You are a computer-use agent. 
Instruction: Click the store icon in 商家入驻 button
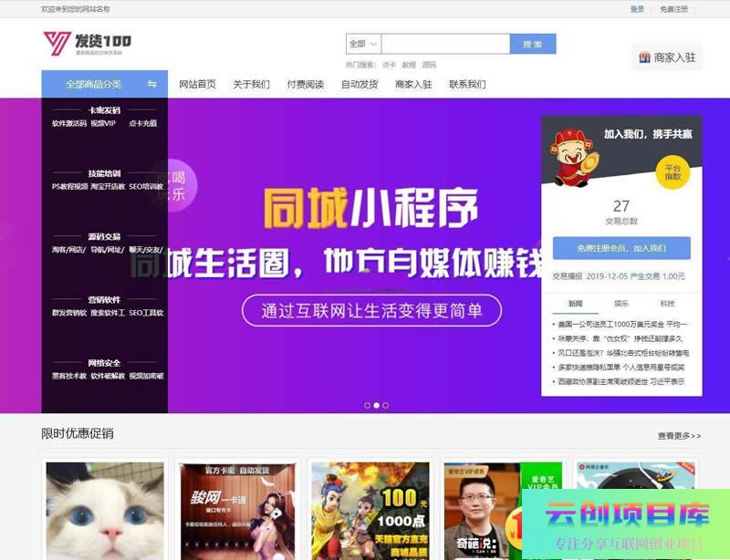(645, 57)
